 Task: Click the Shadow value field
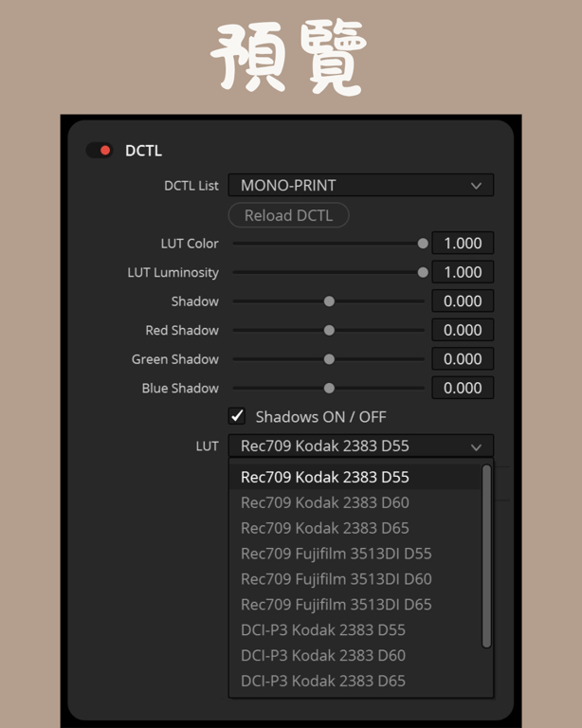463,300
